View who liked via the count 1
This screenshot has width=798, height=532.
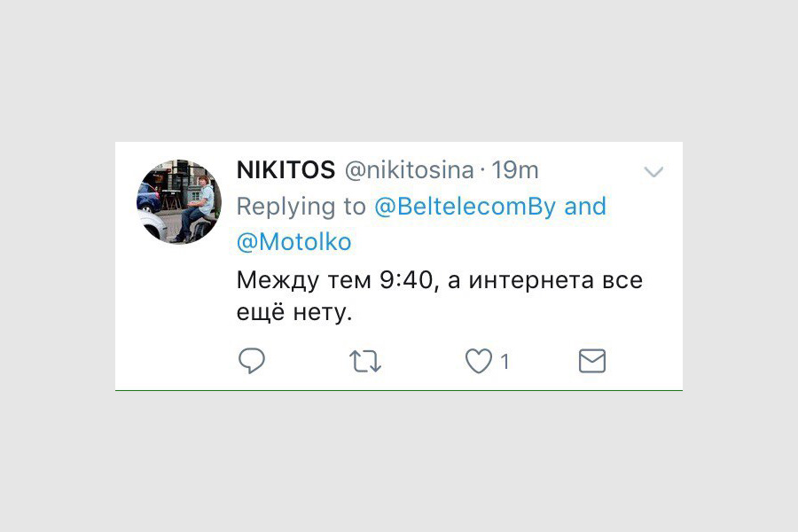click(505, 362)
